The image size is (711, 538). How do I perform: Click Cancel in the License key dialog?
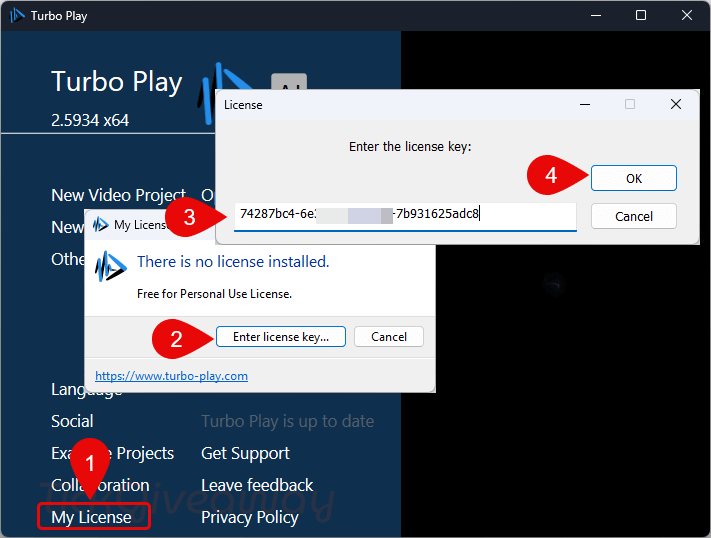pyautogui.click(x=633, y=216)
